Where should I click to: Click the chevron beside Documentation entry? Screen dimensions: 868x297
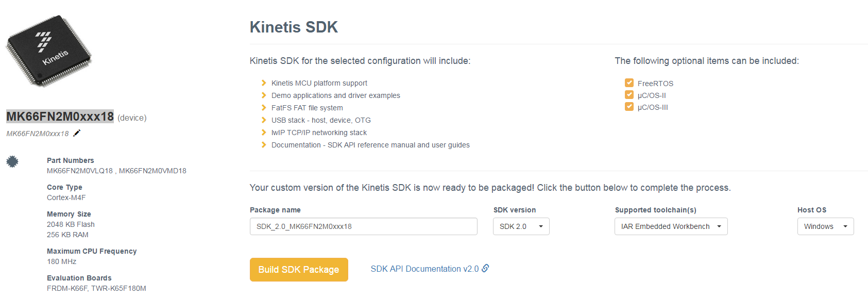[x=264, y=145]
